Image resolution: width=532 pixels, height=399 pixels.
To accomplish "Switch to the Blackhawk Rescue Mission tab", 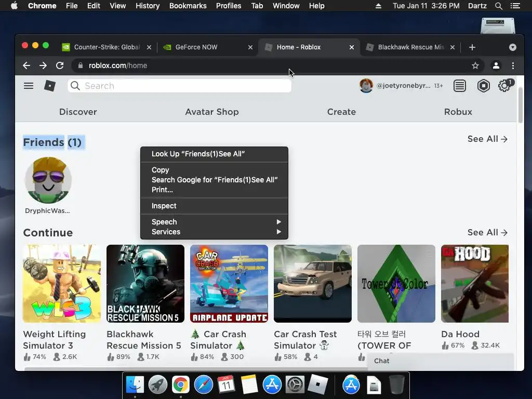I will (411, 47).
